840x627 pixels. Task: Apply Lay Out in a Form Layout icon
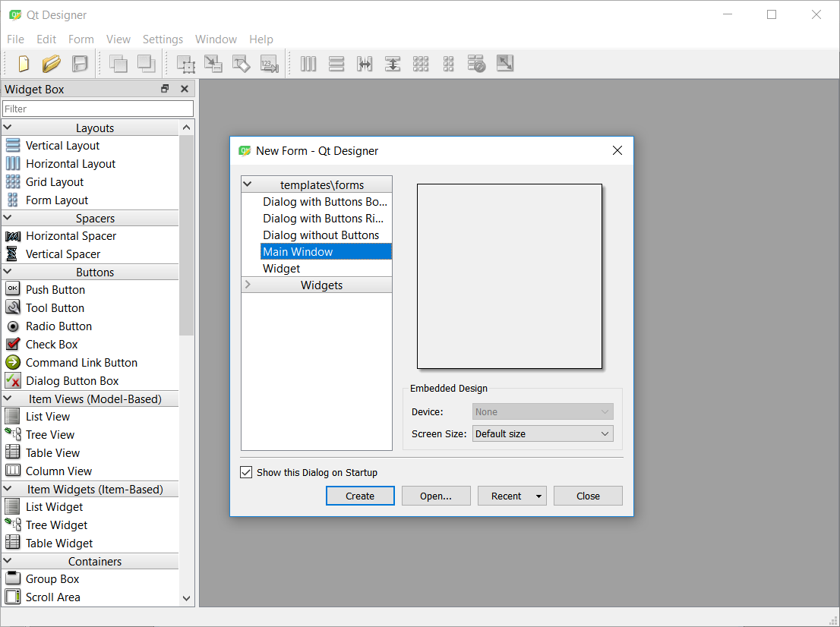point(448,64)
